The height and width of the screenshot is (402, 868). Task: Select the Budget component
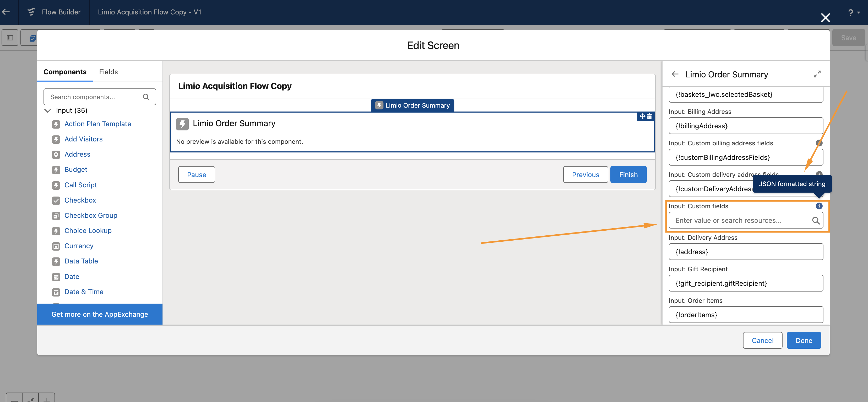(x=76, y=169)
